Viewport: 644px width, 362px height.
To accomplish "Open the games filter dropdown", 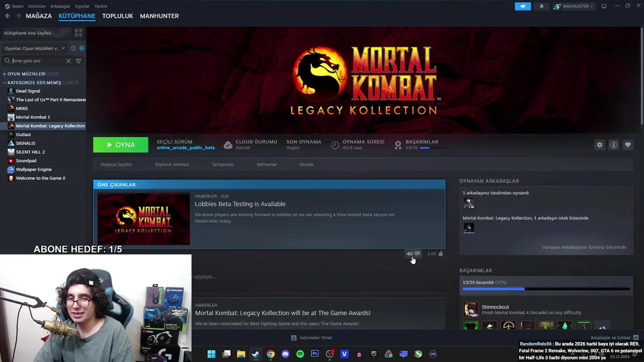I will [x=35, y=48].
